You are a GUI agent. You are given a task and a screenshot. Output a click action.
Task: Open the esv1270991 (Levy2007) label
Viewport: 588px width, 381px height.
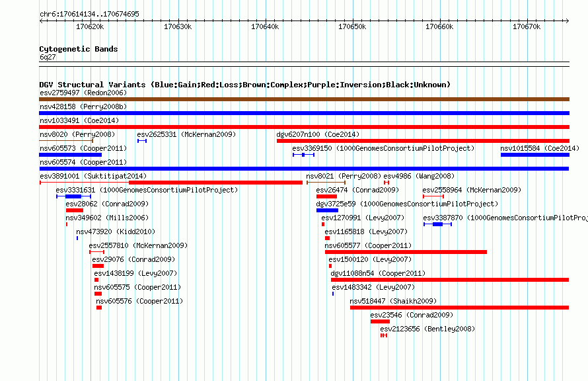point(363,218)
